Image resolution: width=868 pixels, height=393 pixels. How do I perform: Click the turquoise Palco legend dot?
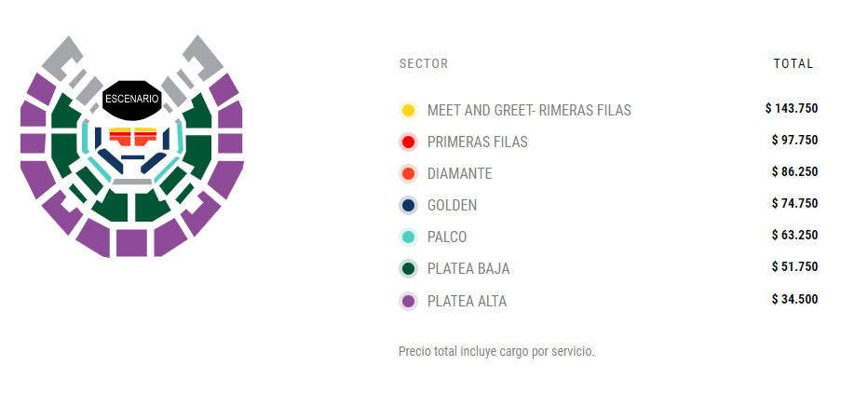(x=407, y=237)
